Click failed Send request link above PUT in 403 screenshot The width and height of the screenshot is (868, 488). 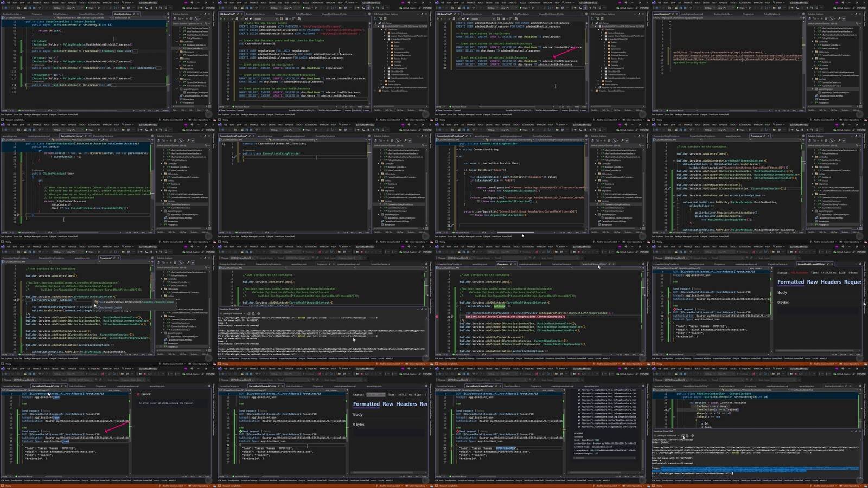[685, 309]
